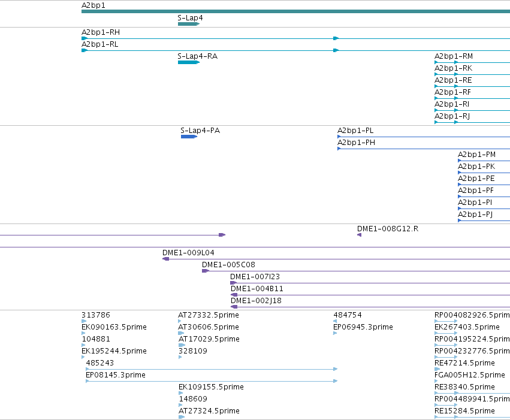Click the DME1-005C08 clone label
Screen dimensions: 510x420
[229, 265]
